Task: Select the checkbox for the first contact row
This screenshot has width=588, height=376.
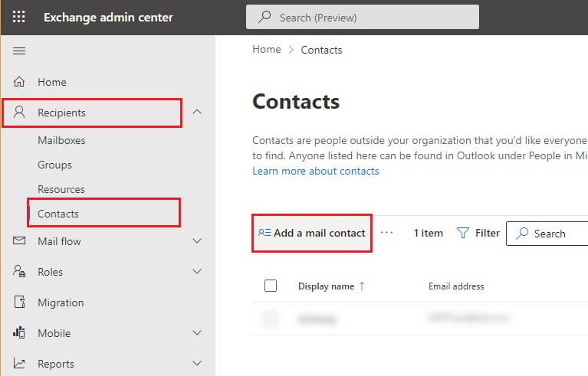Action: 271,319
